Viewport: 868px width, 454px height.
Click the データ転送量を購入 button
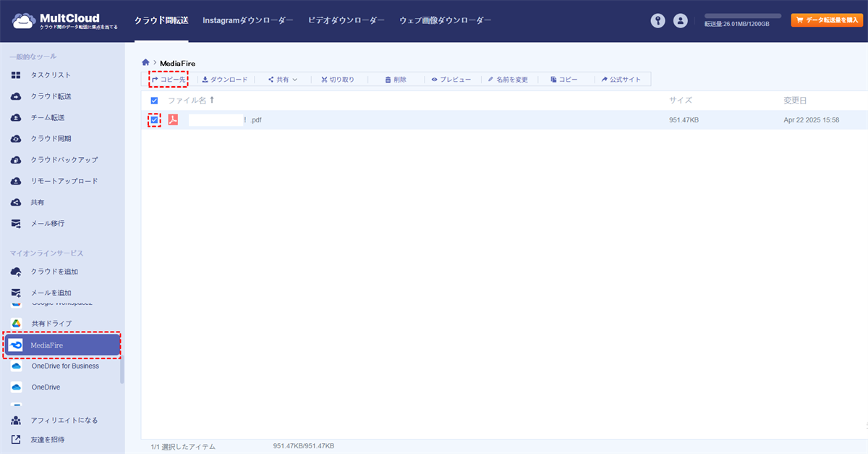827,20
